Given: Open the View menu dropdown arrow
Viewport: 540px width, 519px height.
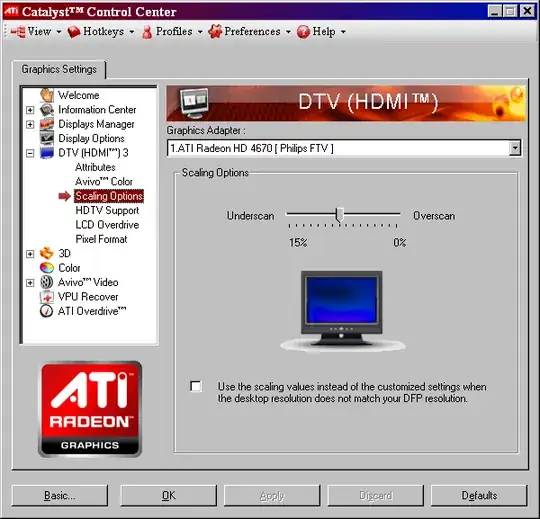Looking at the screenshot, I should 59,32.
